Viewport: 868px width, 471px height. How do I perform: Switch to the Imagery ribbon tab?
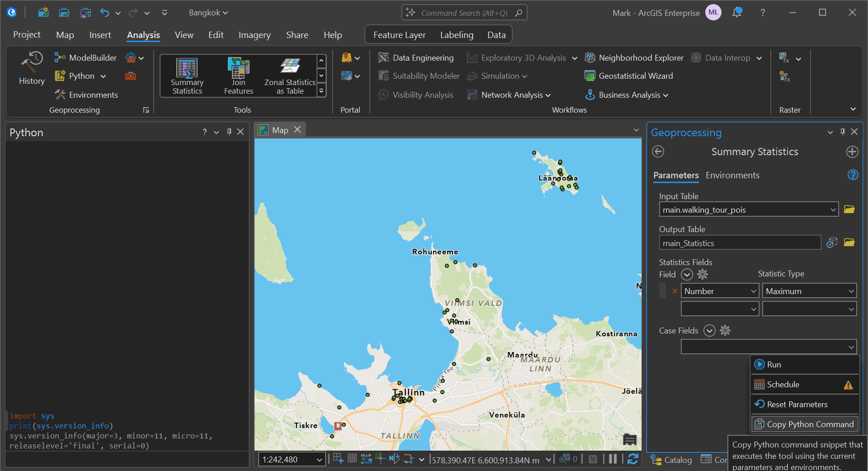(255, 35)
